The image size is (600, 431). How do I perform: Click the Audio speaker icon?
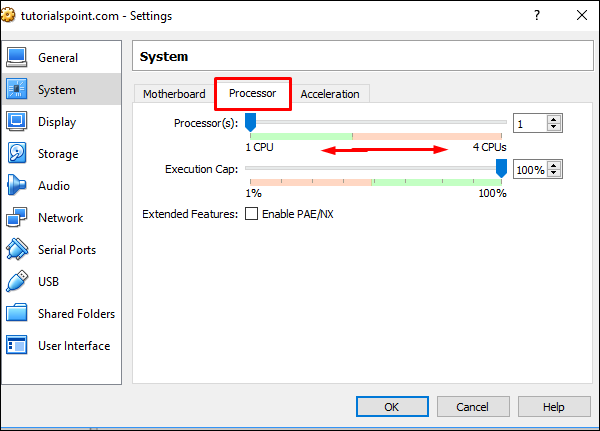(17, 186)
